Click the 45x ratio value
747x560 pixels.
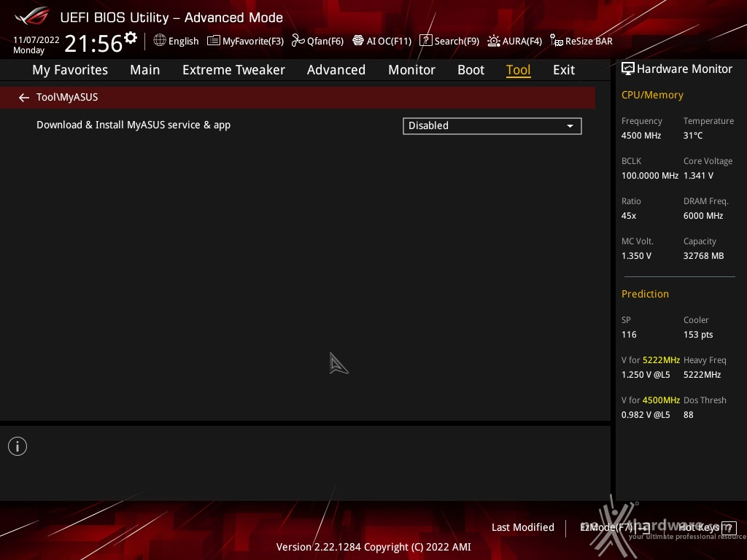pyautogui.click(x=629, y=216)
